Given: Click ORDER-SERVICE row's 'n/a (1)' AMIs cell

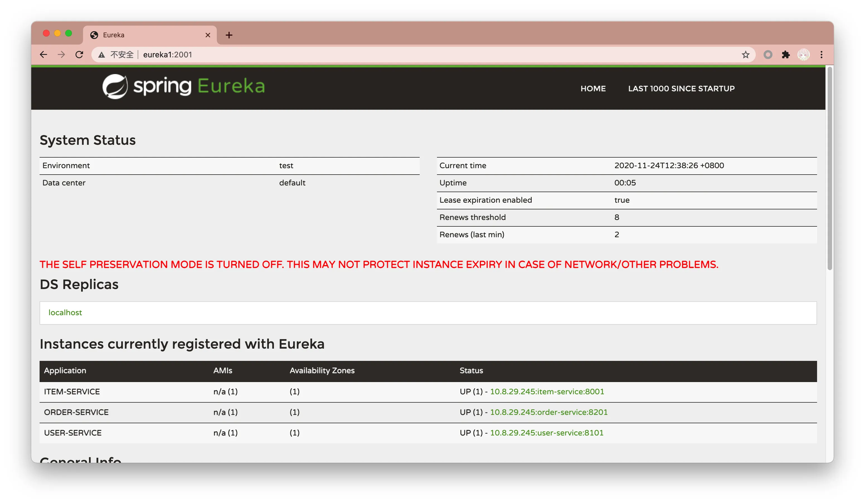Looking at the screenshot, I should (x=225, y=412).
